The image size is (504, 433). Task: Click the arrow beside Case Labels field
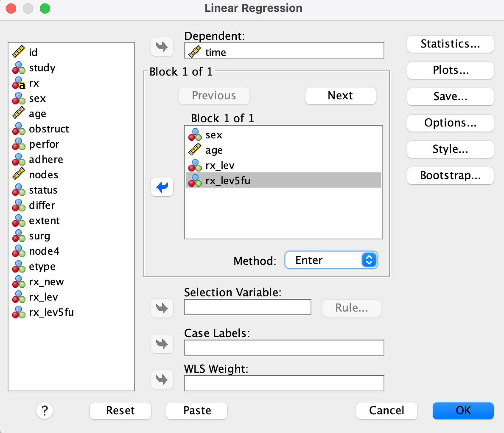coord(162,343)
